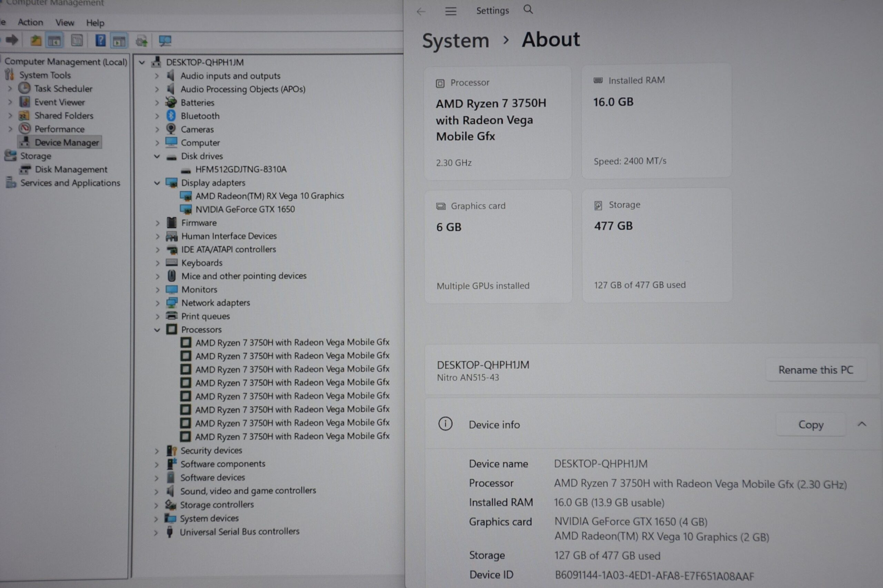Click the Network adapters icon
This screenshot has height=588, width=883.
point(171,303)
